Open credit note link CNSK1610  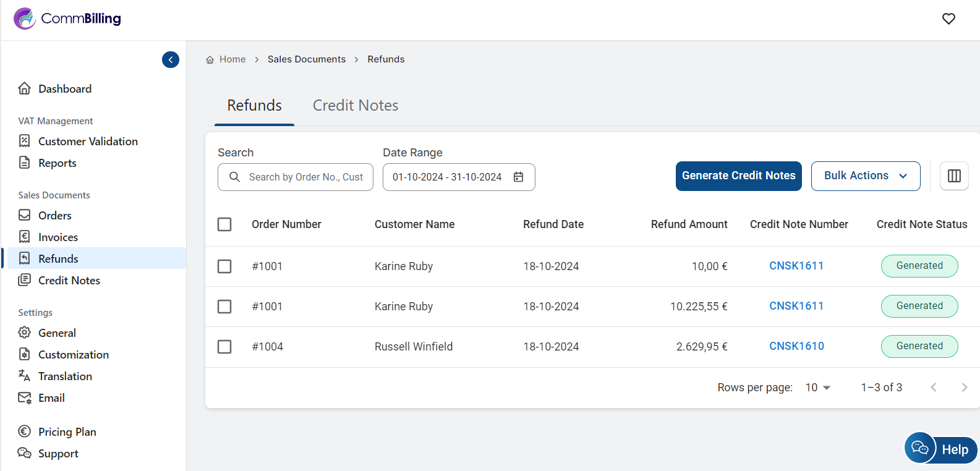pyautogui.click(x=796, y=346)
